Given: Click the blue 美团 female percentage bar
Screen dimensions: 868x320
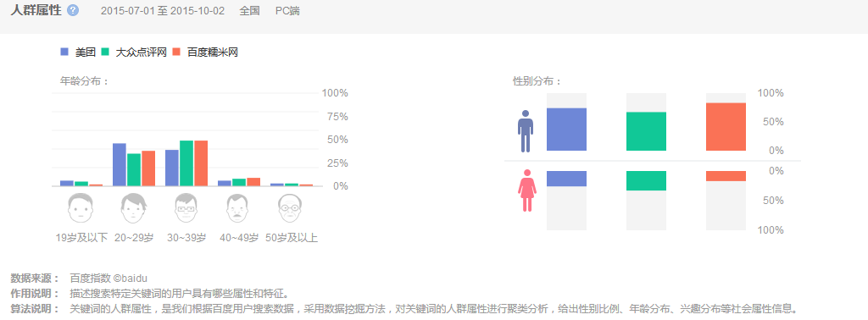Looking at the screenshot, I should tap(566, 179).
